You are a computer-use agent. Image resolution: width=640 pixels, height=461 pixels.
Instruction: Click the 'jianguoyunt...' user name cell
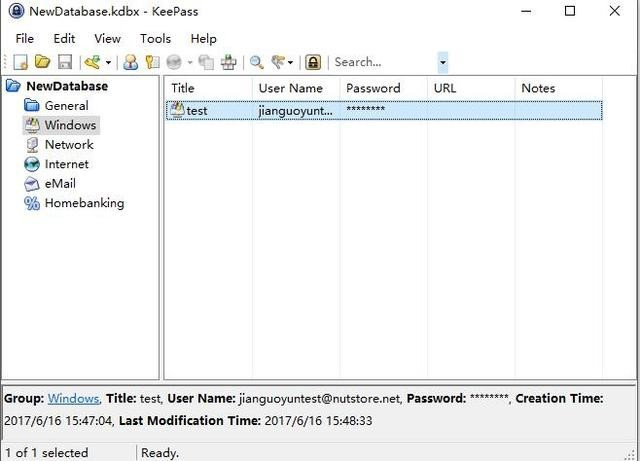click(x=296, y=111)
